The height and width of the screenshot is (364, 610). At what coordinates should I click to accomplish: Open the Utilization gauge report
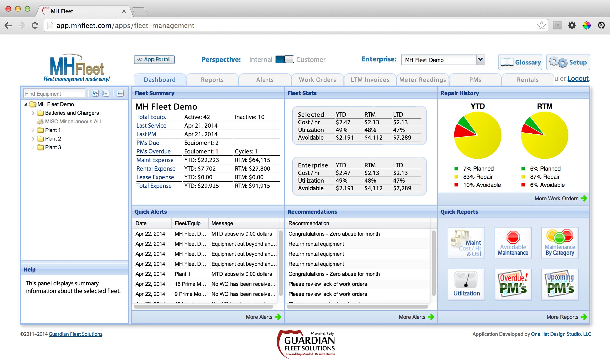466,284
